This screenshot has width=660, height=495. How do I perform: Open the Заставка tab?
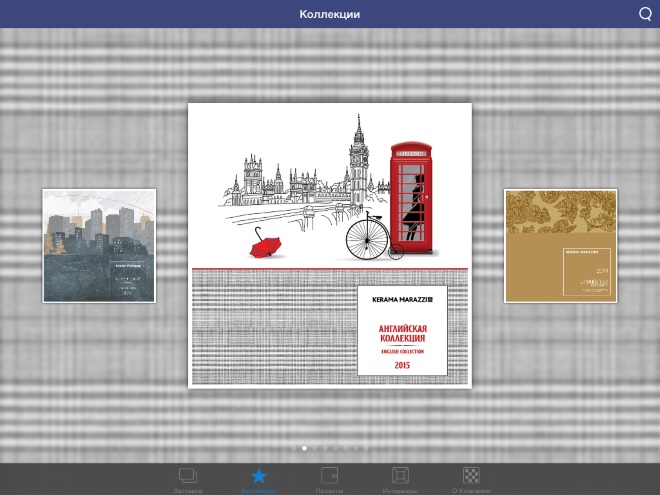pyautogui.click(x=188, y=480)
